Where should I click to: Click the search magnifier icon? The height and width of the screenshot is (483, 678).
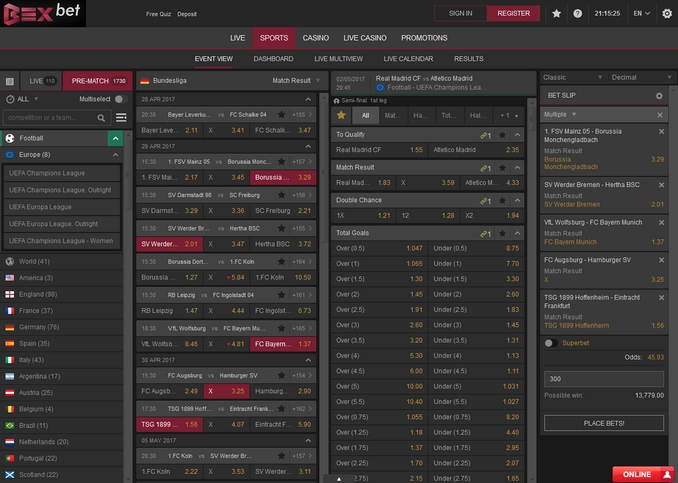click(x=101, y=118)
